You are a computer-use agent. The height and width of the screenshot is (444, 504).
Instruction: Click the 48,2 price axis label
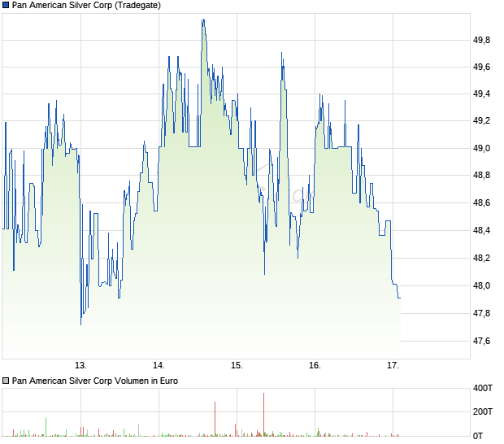[x=481, y=258]
